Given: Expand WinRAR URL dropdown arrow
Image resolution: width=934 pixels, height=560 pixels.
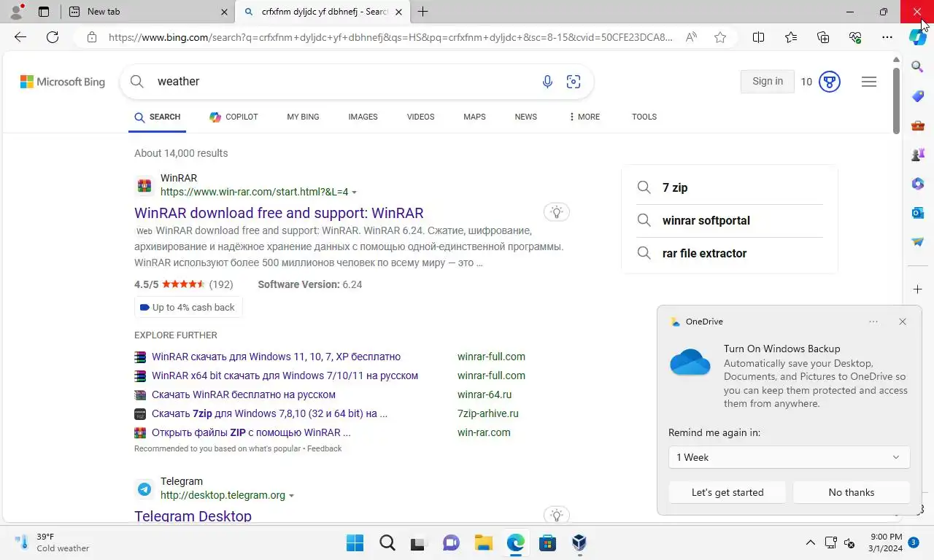Looking at the screenshot, I should coord(355,192).
